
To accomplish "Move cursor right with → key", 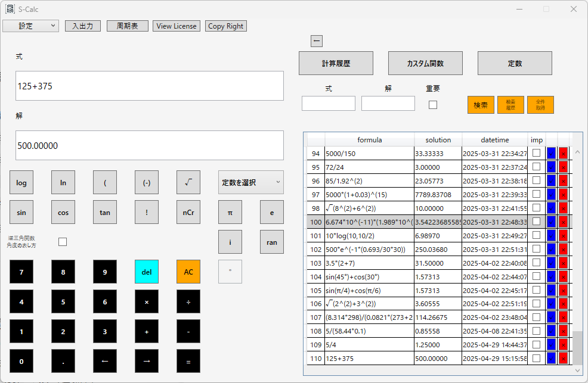I will pos(147,362).
